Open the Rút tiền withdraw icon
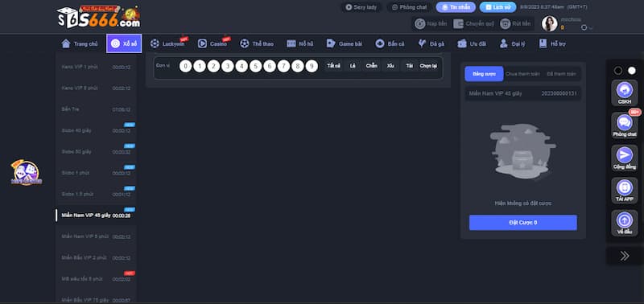The width and height of the screenshot is (644, 304). click(506, 24)
